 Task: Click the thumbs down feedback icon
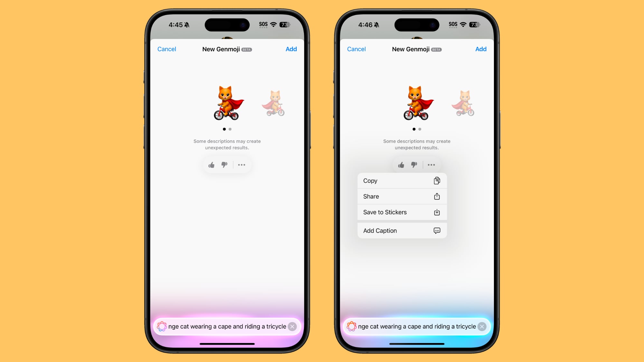tap(224, 165)
